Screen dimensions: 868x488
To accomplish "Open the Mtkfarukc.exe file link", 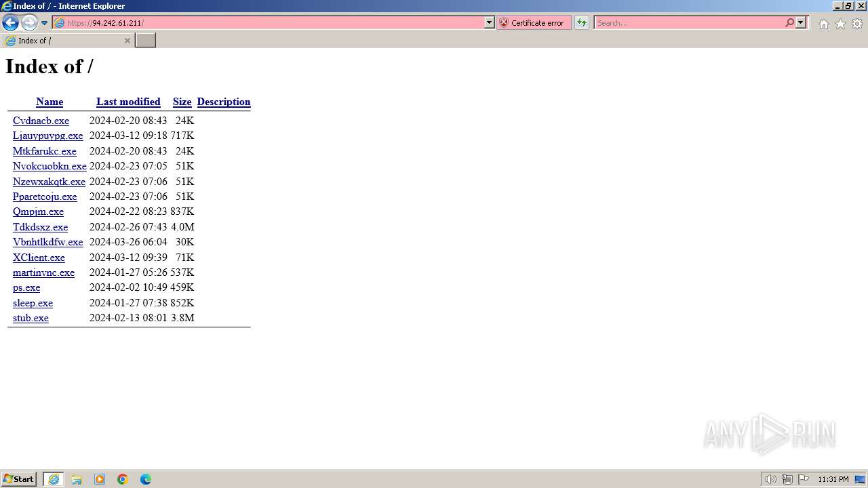I will [45, 151].
